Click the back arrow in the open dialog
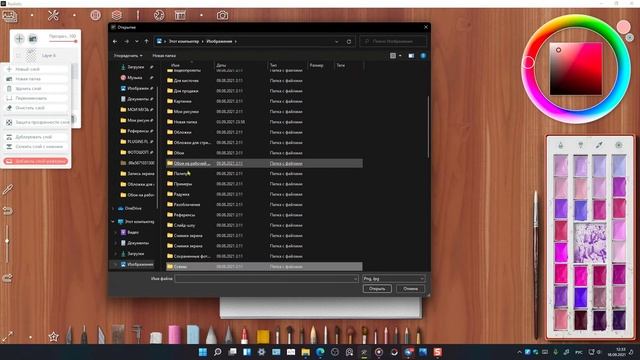Viewport: 640px width, 360px height. pos(115,41)
